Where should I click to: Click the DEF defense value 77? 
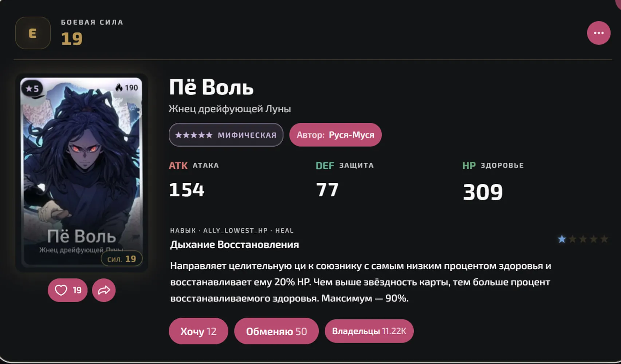click(x=327, y=190)
